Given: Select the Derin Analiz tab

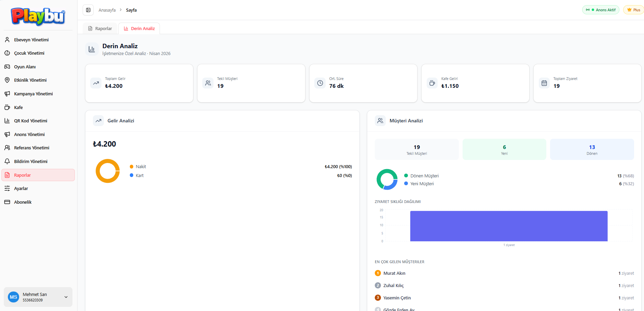Looking at the screenshot, I should (x=139, y=29).
